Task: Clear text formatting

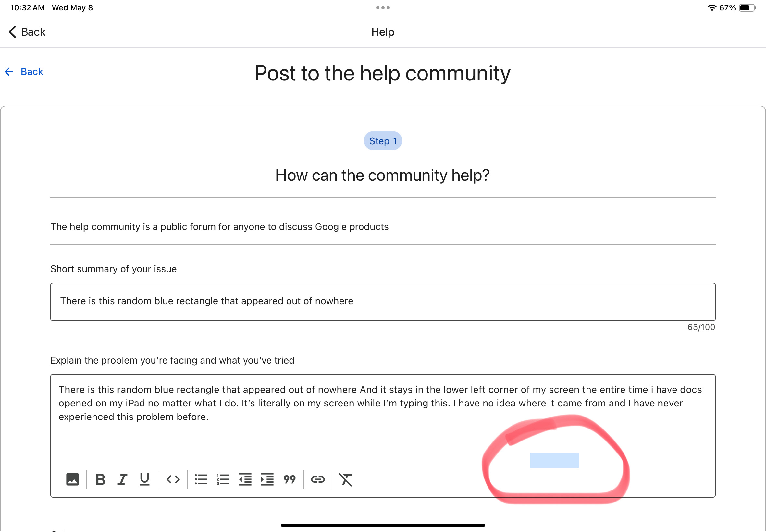Action: tap(346, 479)
